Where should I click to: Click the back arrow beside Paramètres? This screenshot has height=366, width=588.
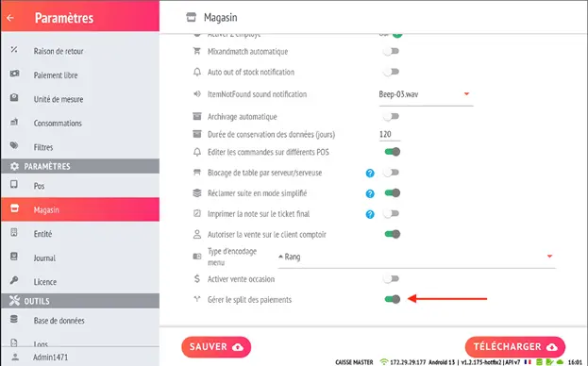point(10,18)
